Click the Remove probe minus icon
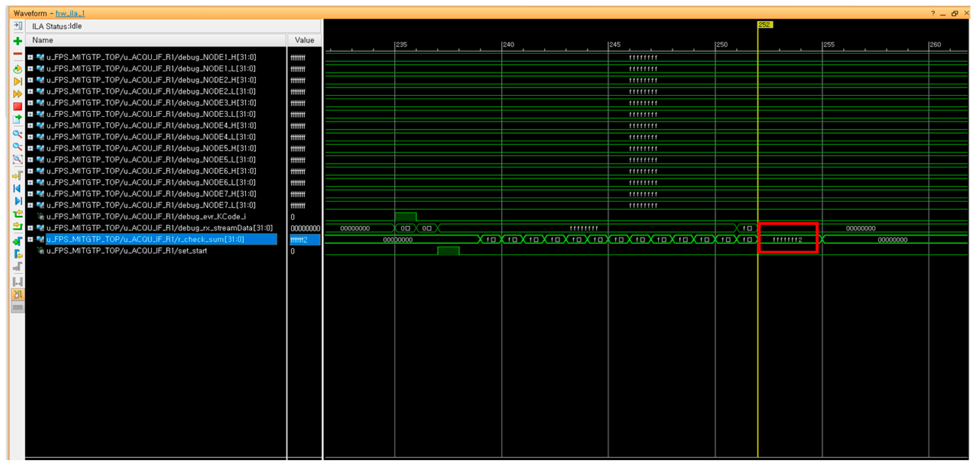Screen dimensions: 980x466 click(x=18, y=54)
